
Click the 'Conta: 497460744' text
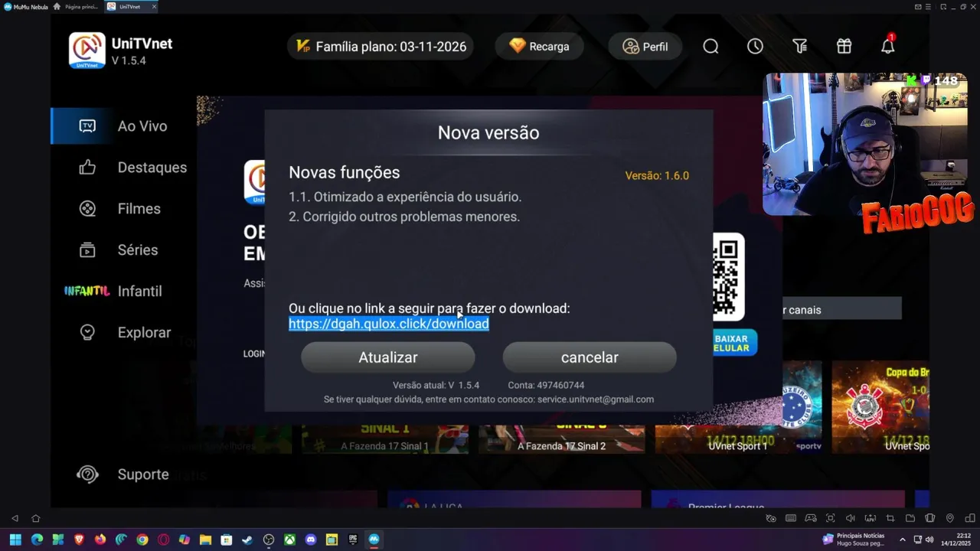click(546, 386)
